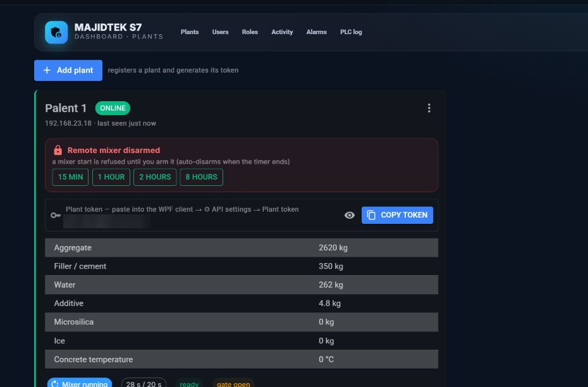The image size is (588, 387).
Task: Click the MajidTek S7 shield logo icon
Action: tap(56, 32)
